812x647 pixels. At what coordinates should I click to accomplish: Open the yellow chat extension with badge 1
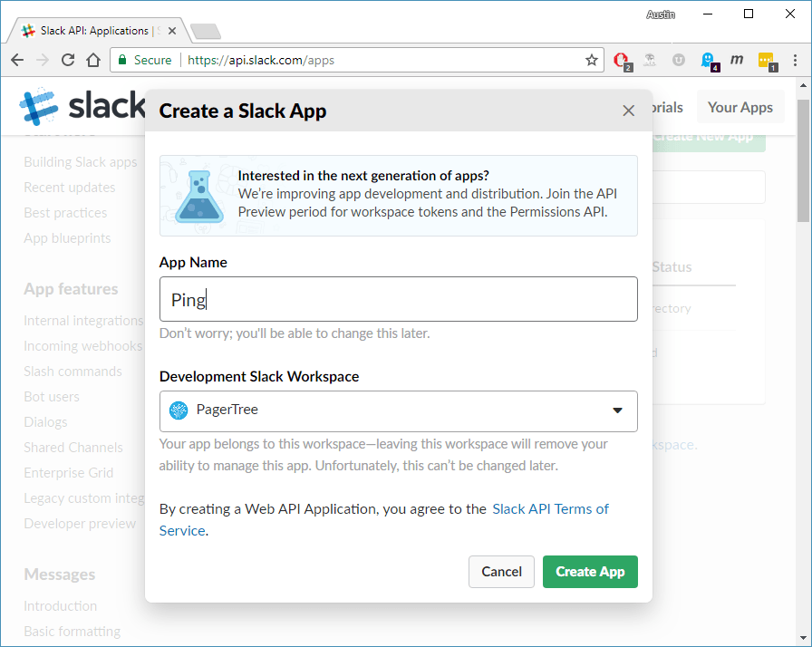767,61
